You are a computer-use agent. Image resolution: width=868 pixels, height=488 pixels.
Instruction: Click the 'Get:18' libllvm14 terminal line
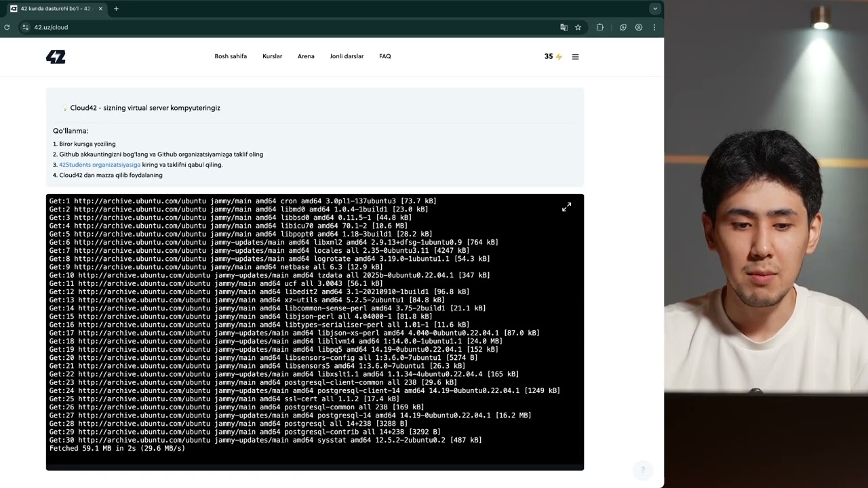pyautogui.click(x=275, y=341)
